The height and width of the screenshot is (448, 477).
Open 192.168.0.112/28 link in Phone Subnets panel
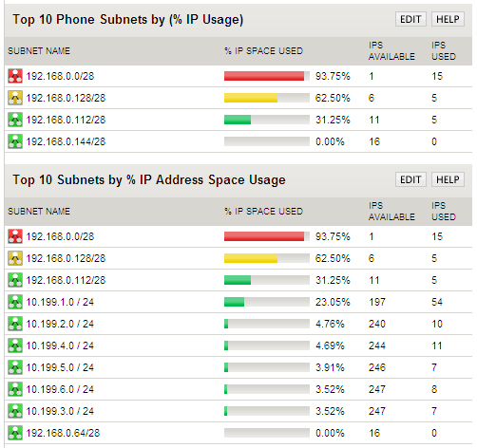[66, 120]
